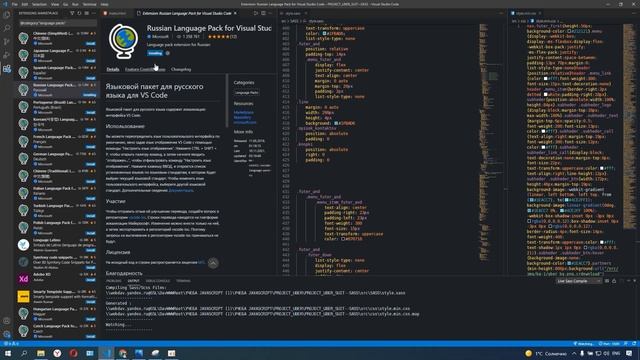
Task: Open Windows Start menu
Action: tap(8, 353)
